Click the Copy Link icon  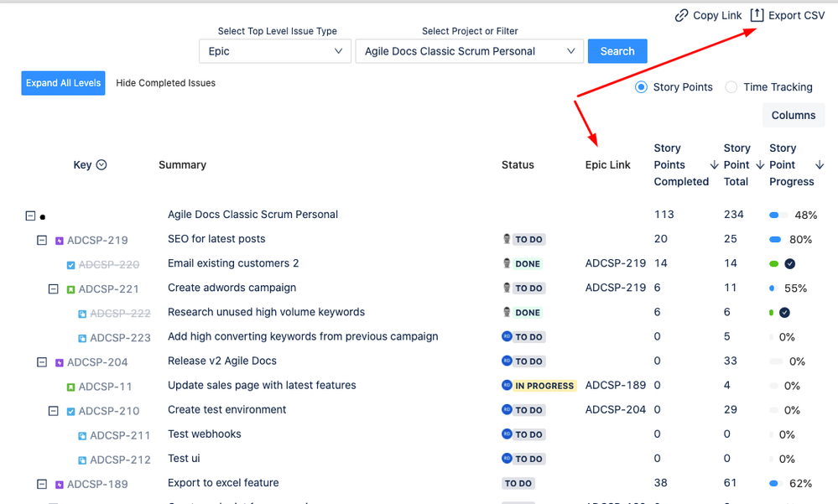(x=679, y=15)
